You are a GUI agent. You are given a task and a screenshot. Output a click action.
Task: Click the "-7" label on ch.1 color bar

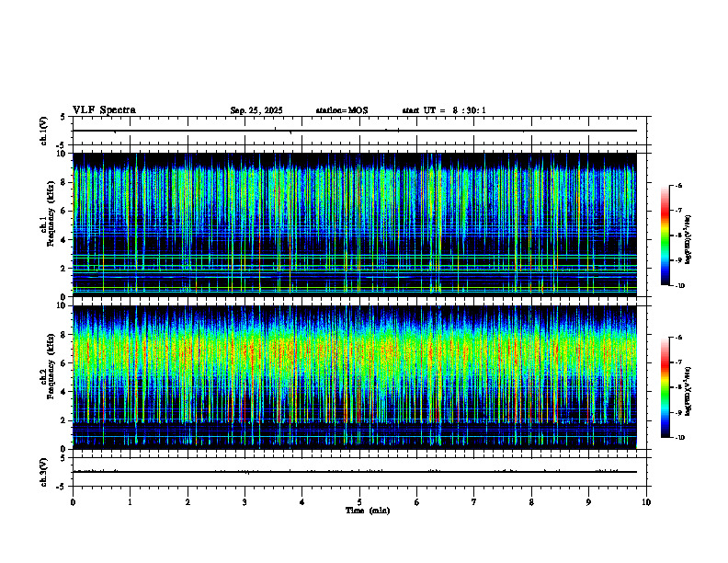click(x=678, y=211)
